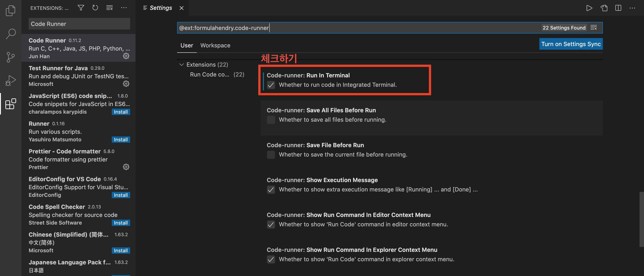Open the Search view icon
The height and width of the screenshot is (276, 644).
pyautogui.click(x=11, y=34)
